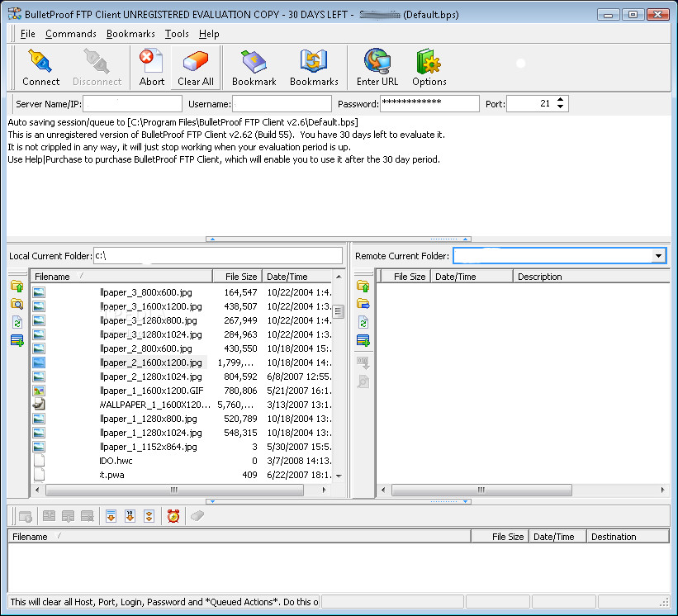This screenshot has height=616, width=678.
Task: Click local list scroll down arrow
Action: [339, 476]
